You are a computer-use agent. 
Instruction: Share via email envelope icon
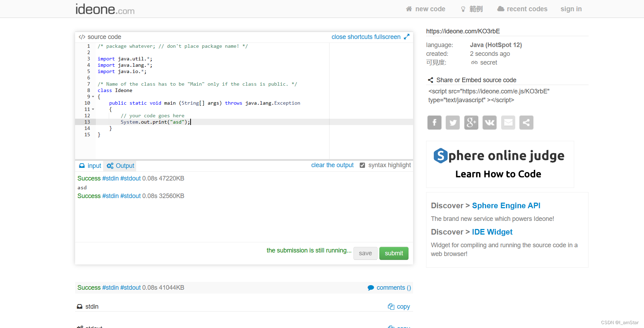click(x=508, y=123)
